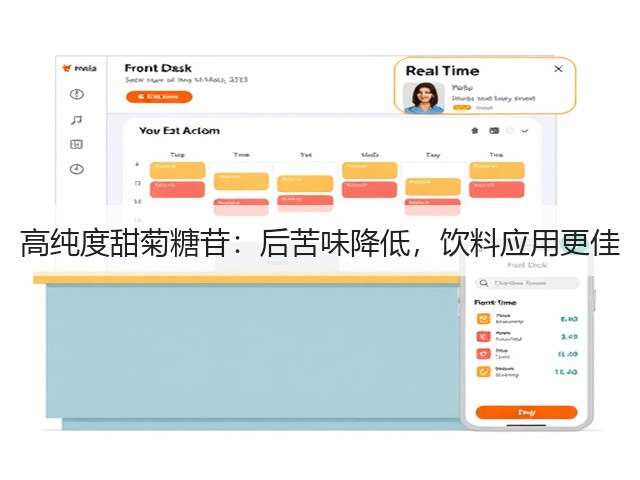Select the yellow event under the Yet column
Image resolution: width=640 pixels, height=480 pixels.
(x=305, y=184)
